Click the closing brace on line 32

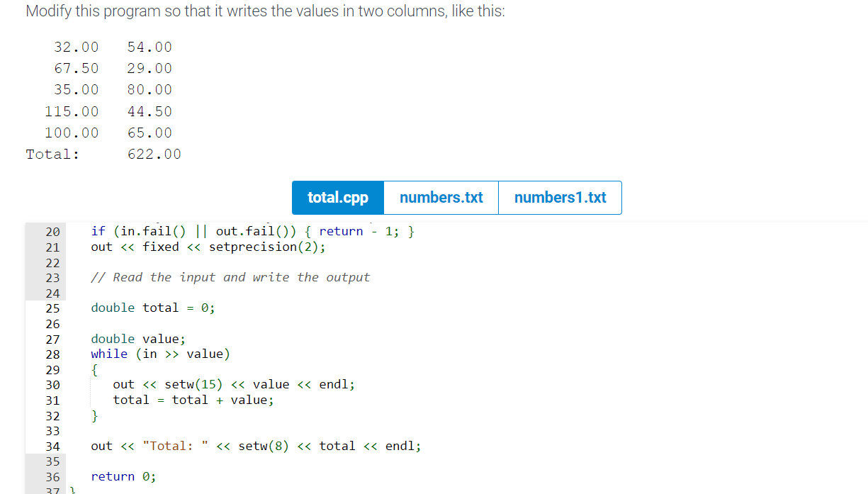click(x=94, y=416)
